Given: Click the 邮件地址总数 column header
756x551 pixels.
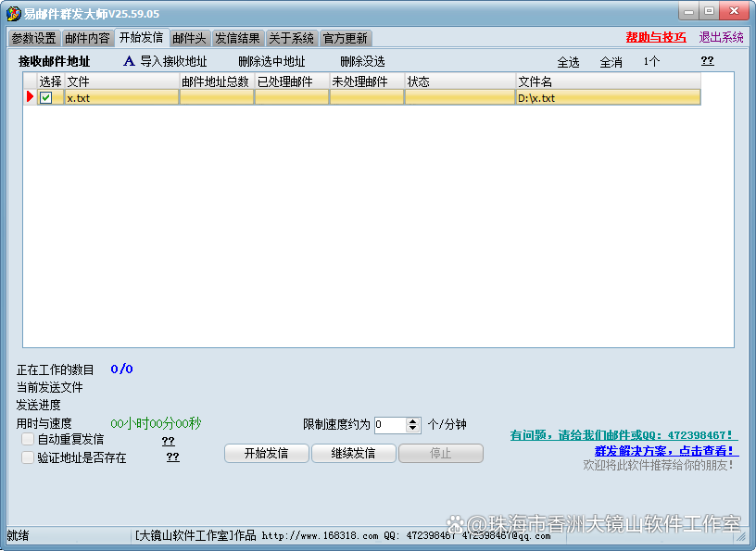Looking at the screenshot, I should click(216, 81).
